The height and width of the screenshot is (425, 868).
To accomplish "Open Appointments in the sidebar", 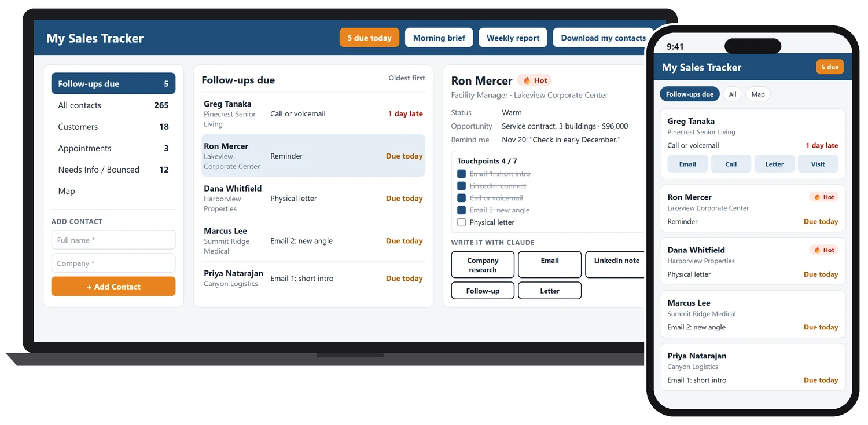I will (113, 148).
